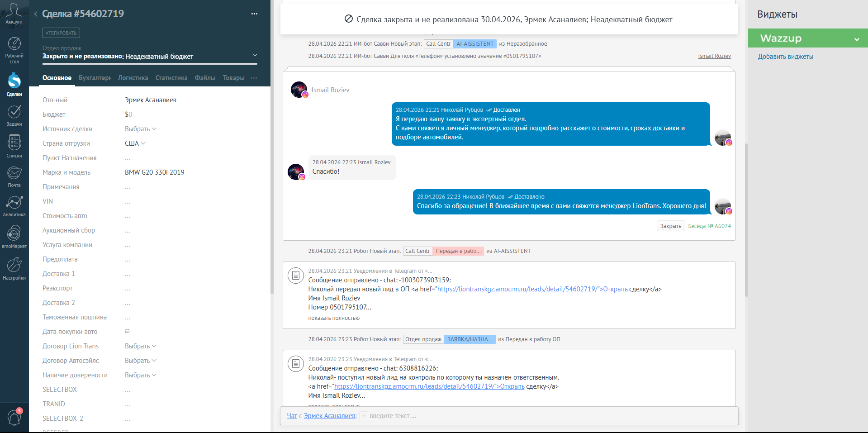
Task: Switch to the Статистика tab
Action: pyautogui.click(x=171, y=78)
